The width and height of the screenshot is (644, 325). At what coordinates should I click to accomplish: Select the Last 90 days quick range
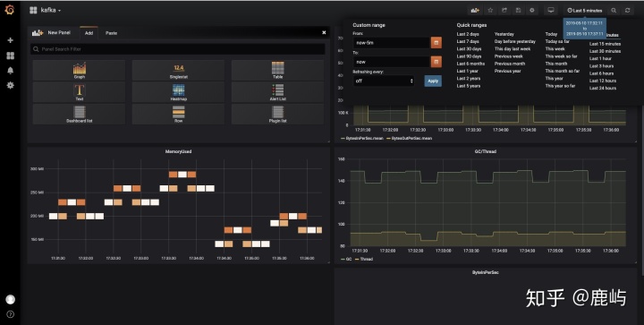[x=469, y=56]
